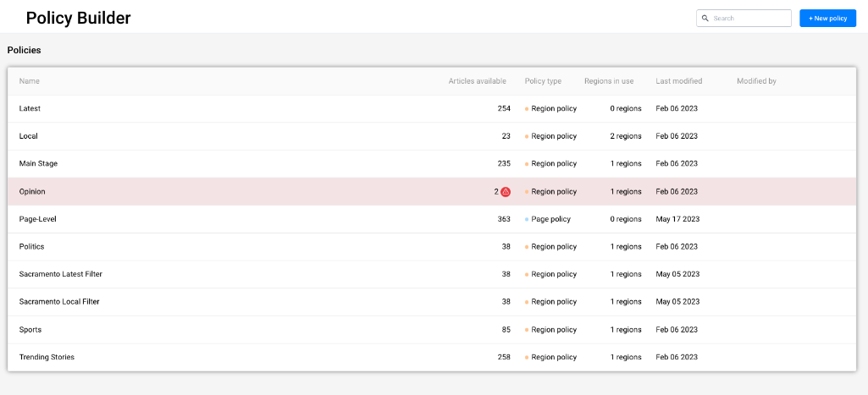Select the Sports policy row
Screen dimensions: 868x395
(432, 330)
